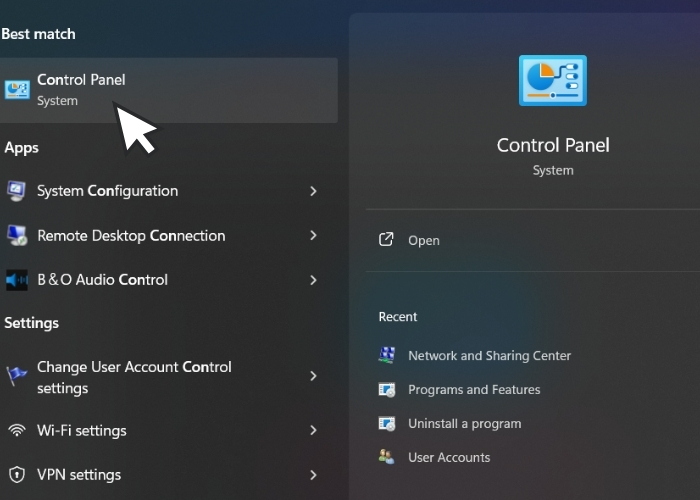700x500 pixels.
Task: Click the User Accounts recent icon
Action: tap(387, 457)
